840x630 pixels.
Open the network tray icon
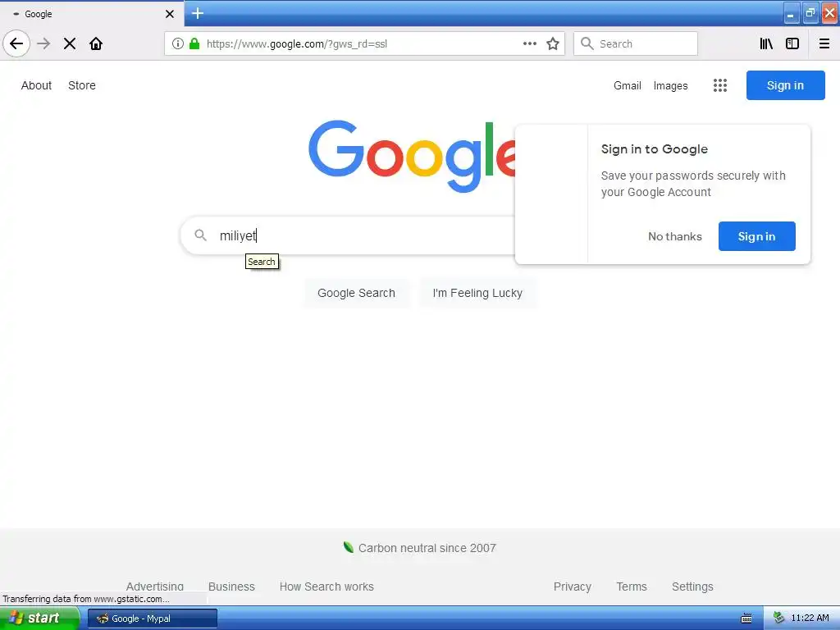779,618
